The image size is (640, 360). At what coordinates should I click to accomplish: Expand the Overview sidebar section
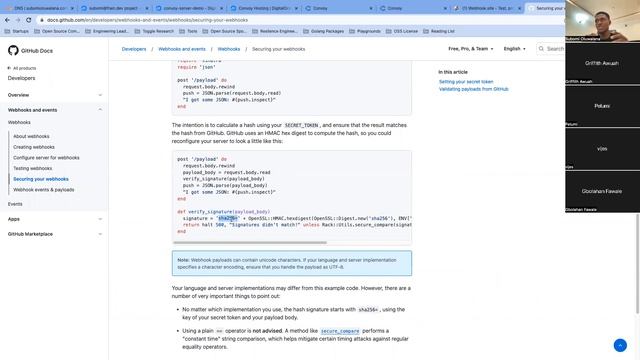[x=55, y=95]
